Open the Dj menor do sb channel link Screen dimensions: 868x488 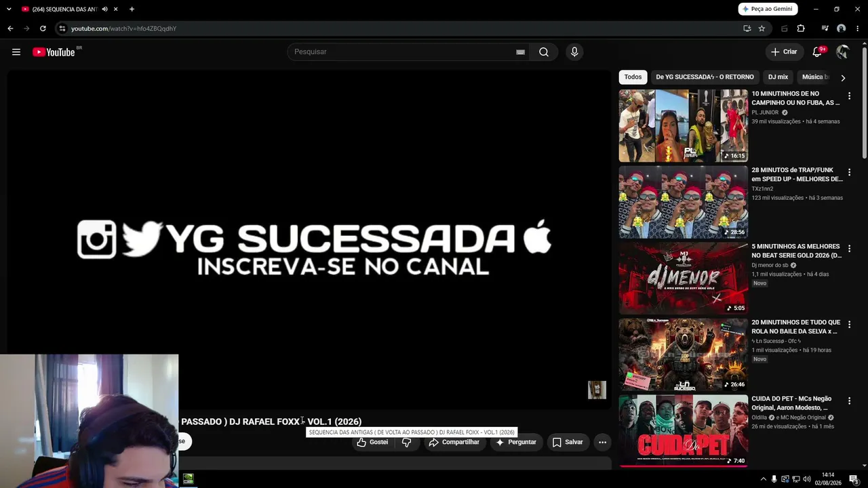(770, 265)
